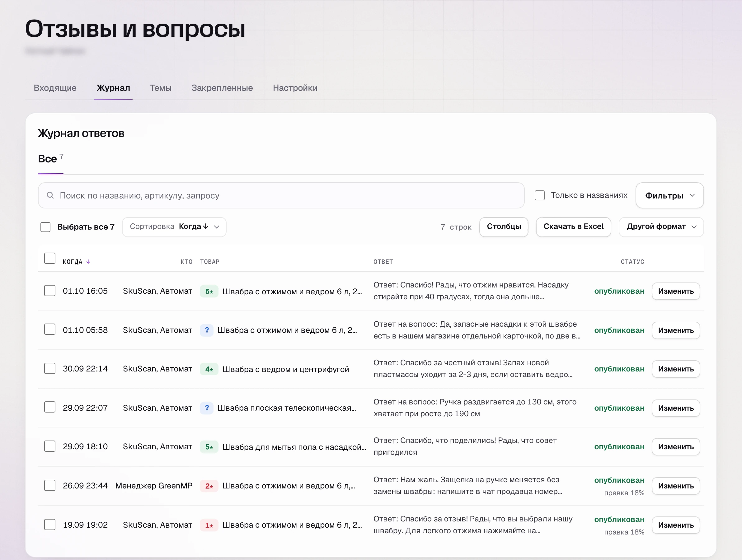Select the row dated 26.09 23:44
This screenshot has height=560, width=742.
(50, 485)
